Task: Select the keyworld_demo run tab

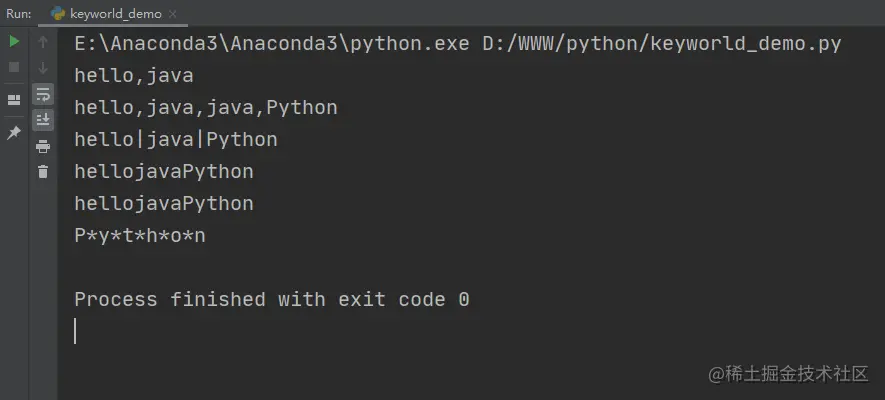Action: 113,14
